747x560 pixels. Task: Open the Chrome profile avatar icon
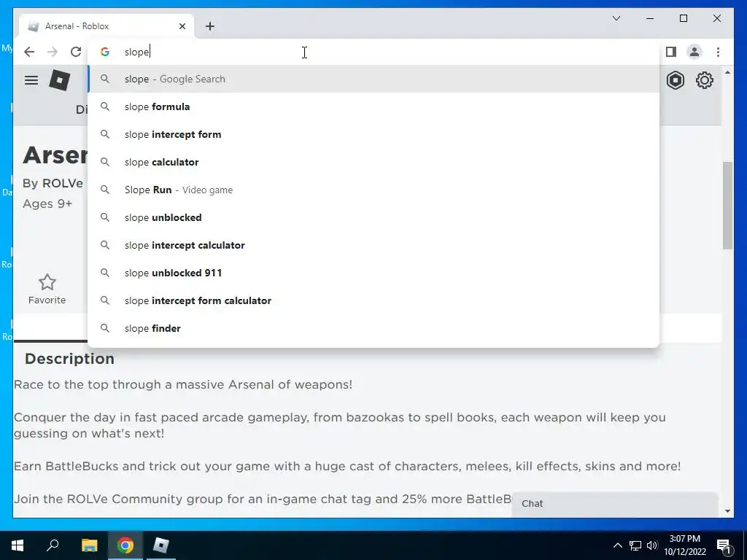694,52
